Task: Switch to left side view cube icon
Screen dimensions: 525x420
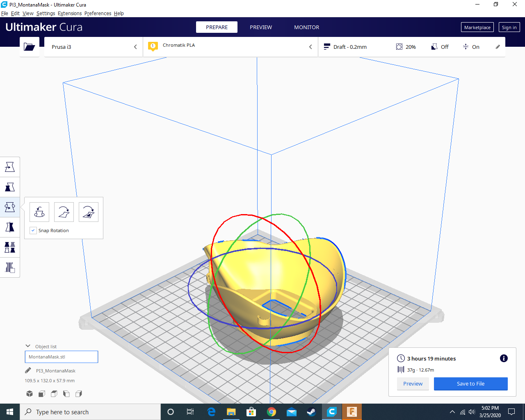Action: [x=66, y=394]
